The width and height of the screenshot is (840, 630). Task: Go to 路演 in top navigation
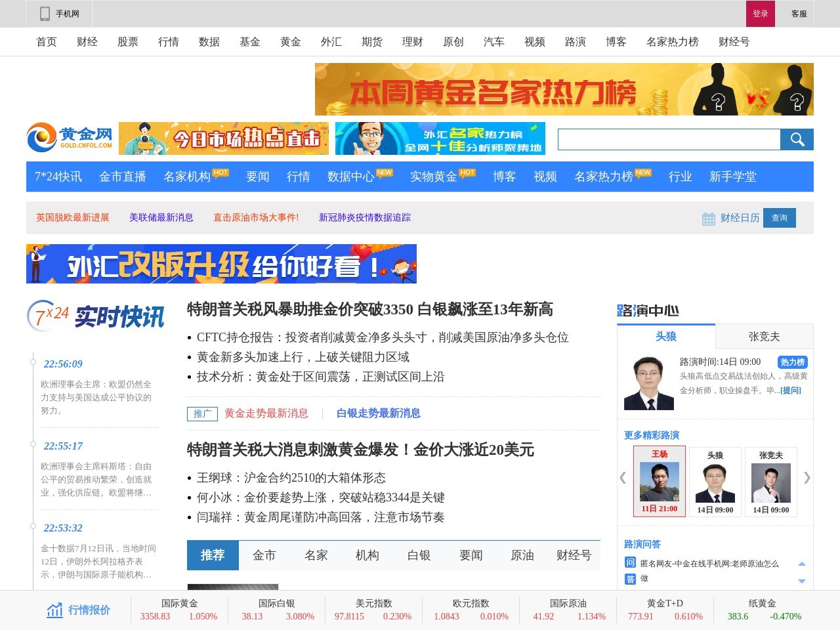click(576, 42)
